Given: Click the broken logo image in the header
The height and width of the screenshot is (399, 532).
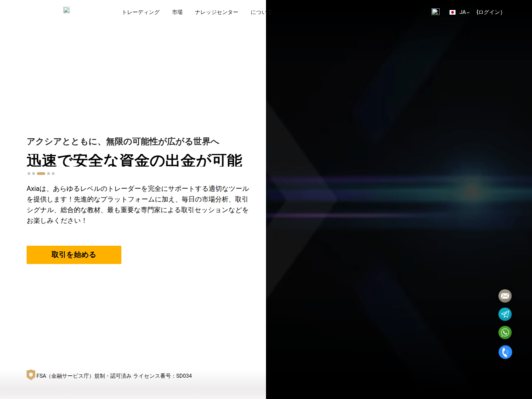Looking at the screenshot, I should [66, 10].
